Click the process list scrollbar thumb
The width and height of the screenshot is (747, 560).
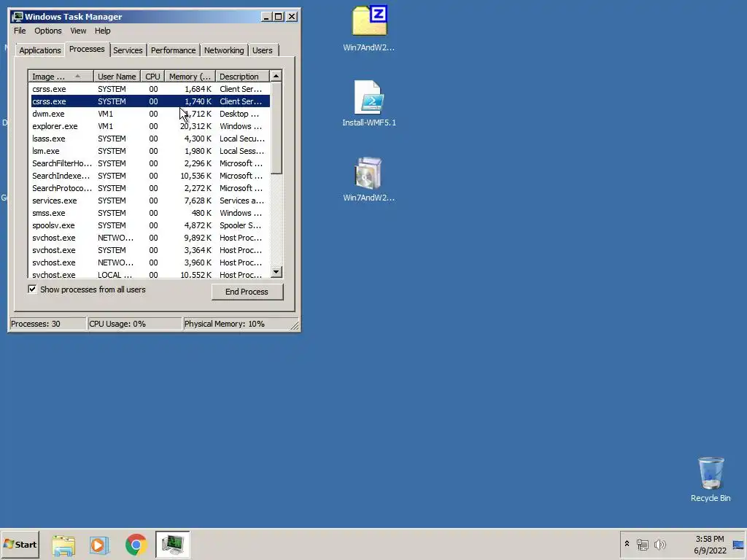[276, 128]
